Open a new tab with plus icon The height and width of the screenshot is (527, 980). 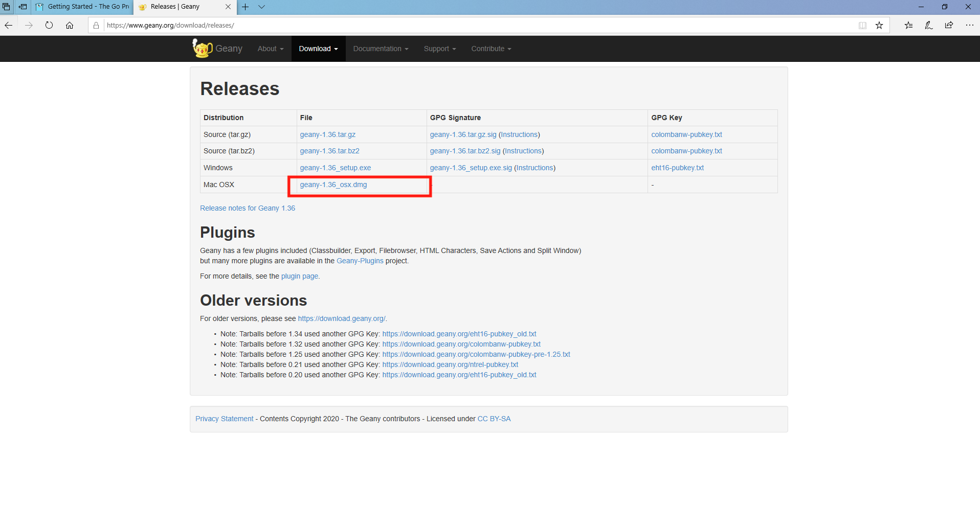246,7
